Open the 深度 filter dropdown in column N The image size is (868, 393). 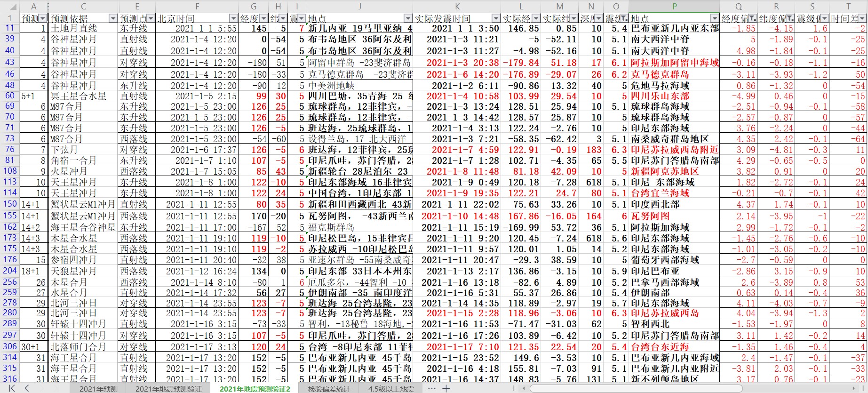pyautogui.click(x=599, y=18)
